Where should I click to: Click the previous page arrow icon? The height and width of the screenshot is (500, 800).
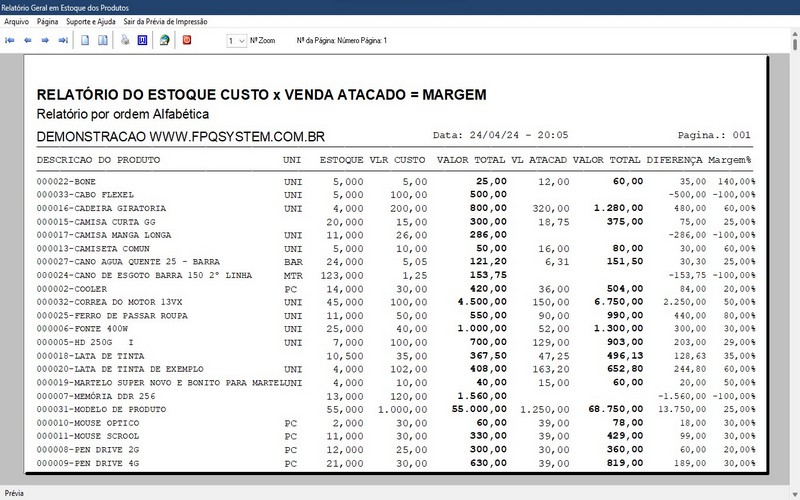click(28, 40)
